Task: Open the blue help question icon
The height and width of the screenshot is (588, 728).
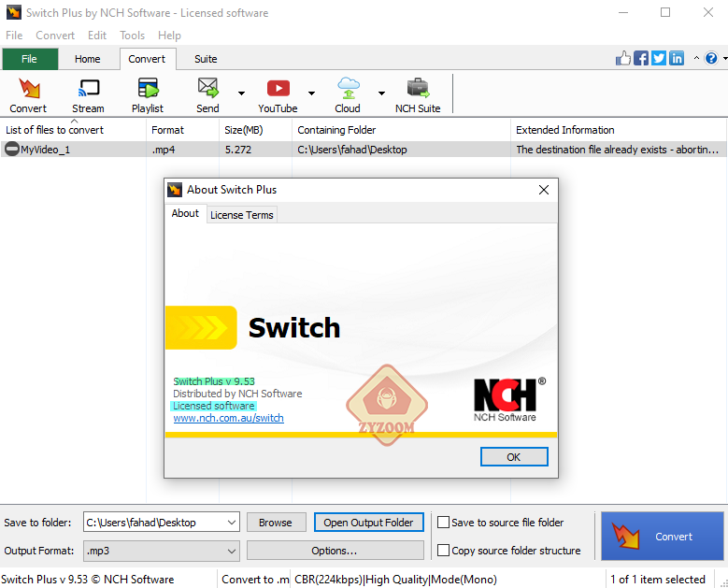Action: click(x=711, y=58)
